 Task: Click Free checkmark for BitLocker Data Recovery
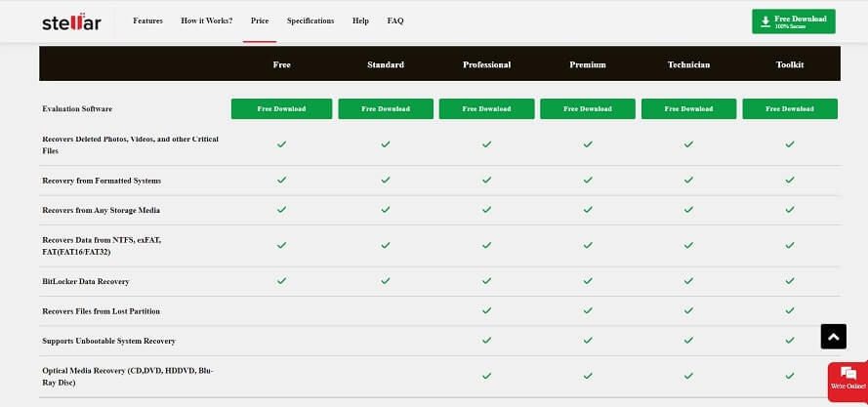click(281, 281)
